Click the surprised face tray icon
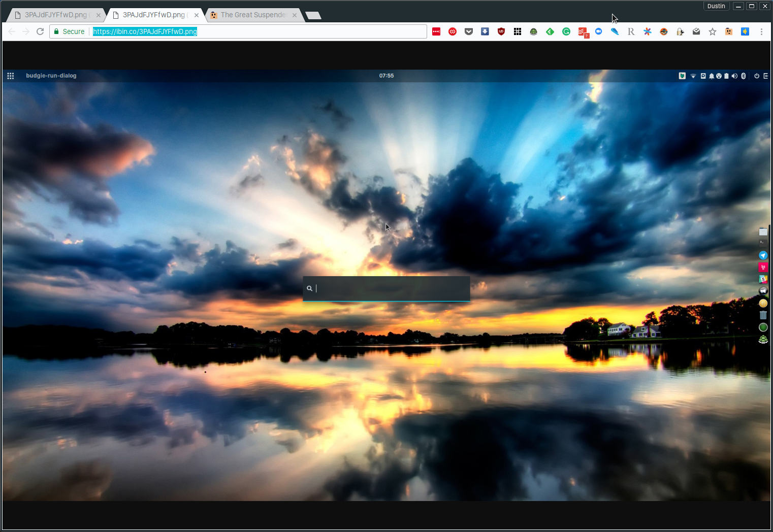The width and height of the screenshot is (773, 532). [x=719, y=76]
